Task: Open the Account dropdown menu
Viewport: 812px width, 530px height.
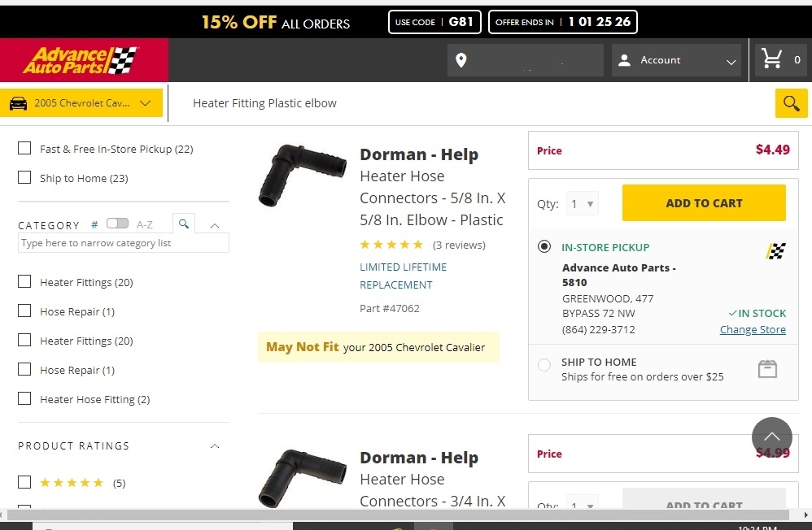Action: pos(678,60)
